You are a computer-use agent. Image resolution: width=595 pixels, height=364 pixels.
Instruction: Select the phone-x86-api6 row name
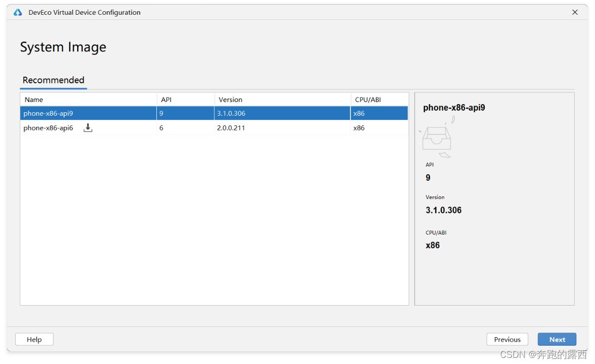click(48, 128)
